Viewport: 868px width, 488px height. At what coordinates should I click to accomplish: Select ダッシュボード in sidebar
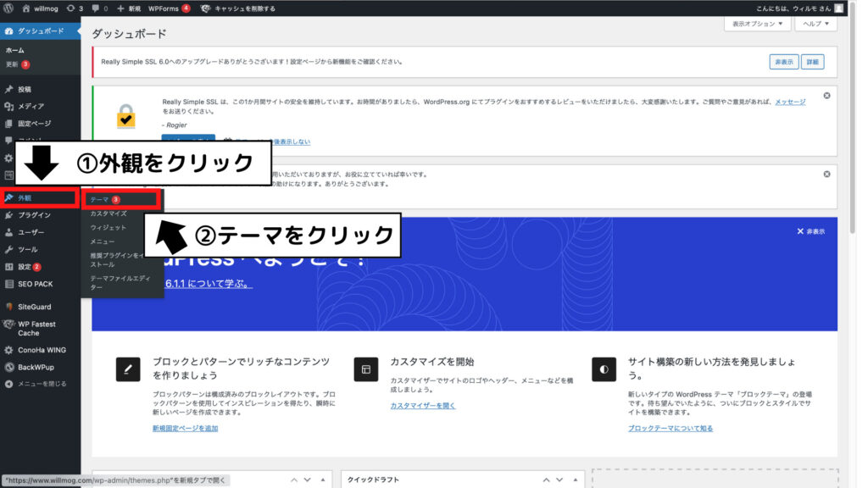tap(41, 31)
